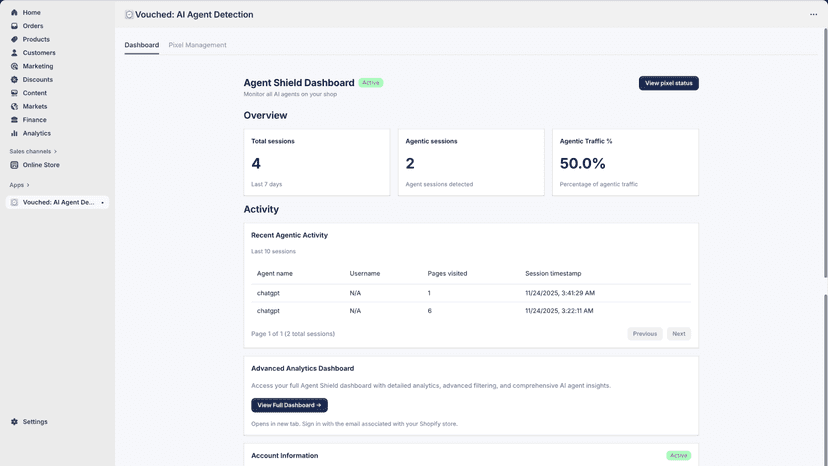Switch to the Pixel Management tab
The height and width of the screenshot is (466, 828).
pyautogui.click(x=197, y=45)
